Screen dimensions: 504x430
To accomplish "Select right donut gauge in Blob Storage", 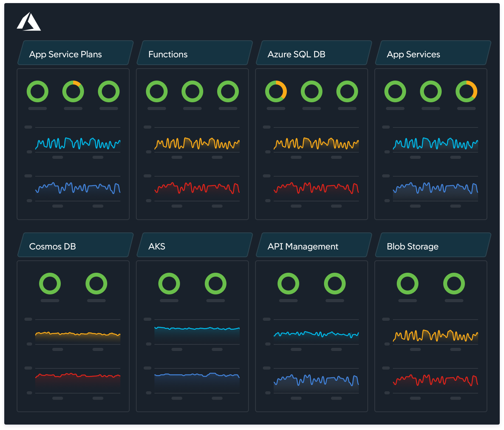I will pyautogui.click(x=454, y=284).
